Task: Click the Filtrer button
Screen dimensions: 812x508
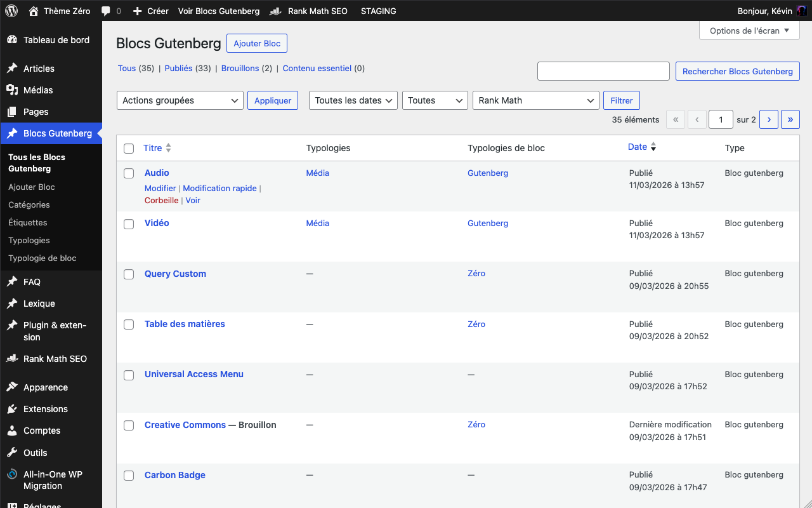Action: click(622, 100)
